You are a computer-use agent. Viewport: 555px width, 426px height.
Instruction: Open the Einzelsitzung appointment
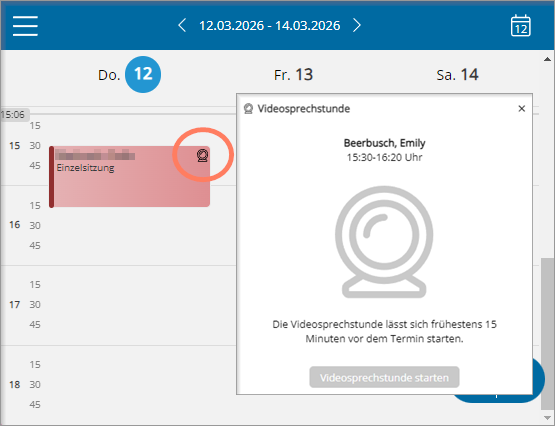tap(130, 177)
